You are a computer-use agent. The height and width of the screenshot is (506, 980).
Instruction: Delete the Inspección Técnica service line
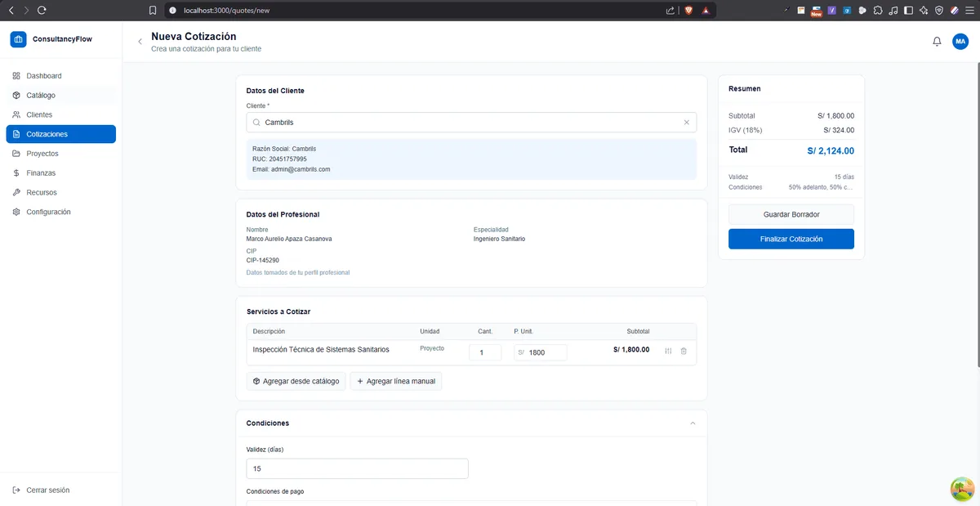pos(684,351)
